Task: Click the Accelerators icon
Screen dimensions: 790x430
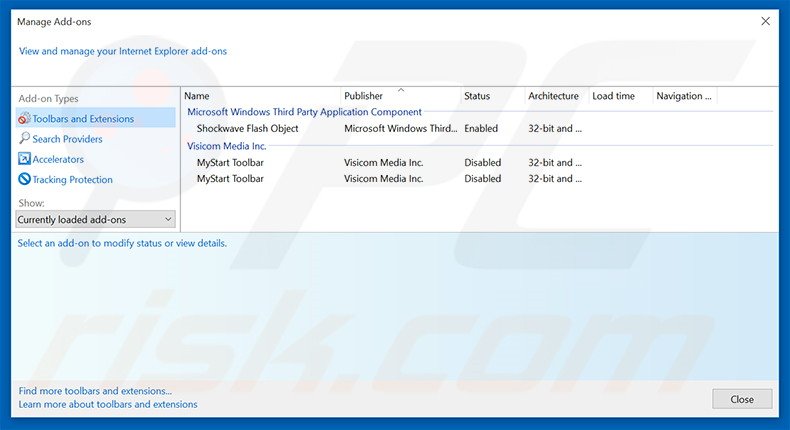Action: pyautogui.click(x=24, y=159)
